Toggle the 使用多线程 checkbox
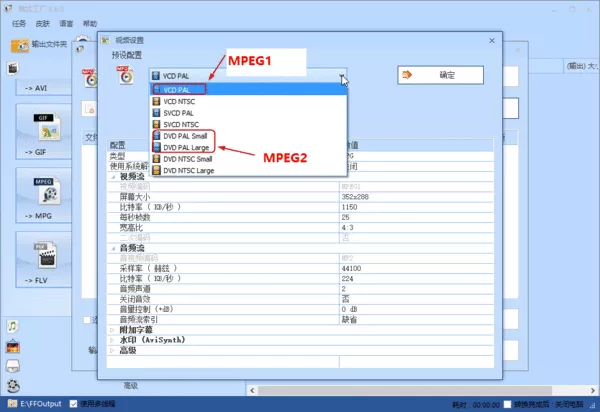The width and height of the screenshot is (600, 412). point(73,404)
